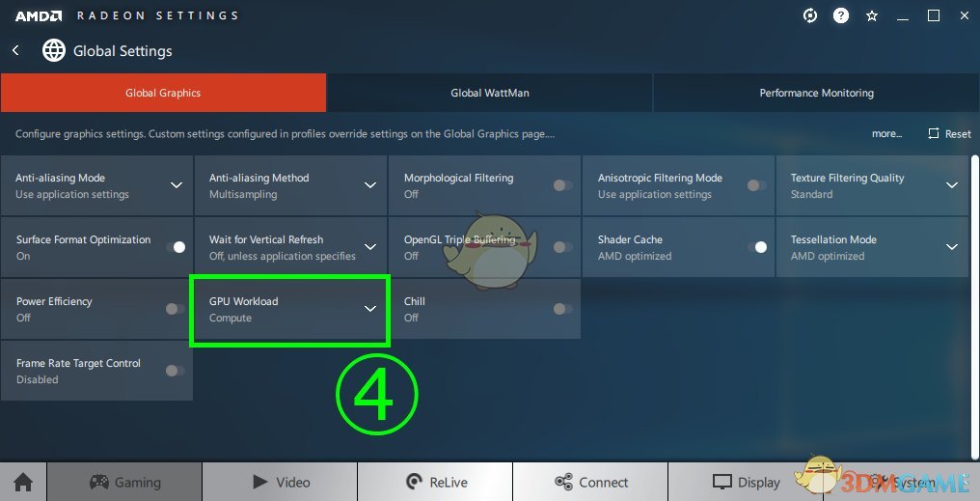Click the 'Compute' value text
Screen dimensions: 980x501
pyautogui.click(x=231, y=318)
